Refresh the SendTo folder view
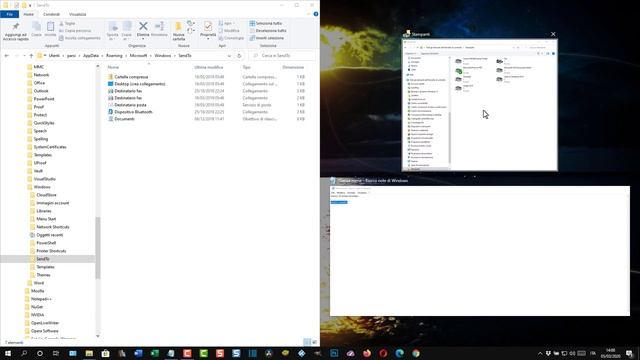The width and height of the screenshot is (640, 360). [x=239, y=56]
